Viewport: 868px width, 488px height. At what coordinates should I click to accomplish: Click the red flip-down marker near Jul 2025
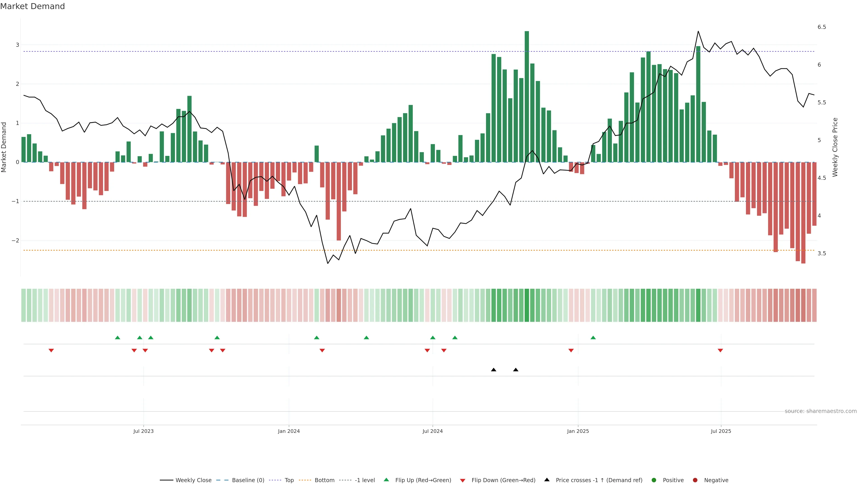click(720, 351)
